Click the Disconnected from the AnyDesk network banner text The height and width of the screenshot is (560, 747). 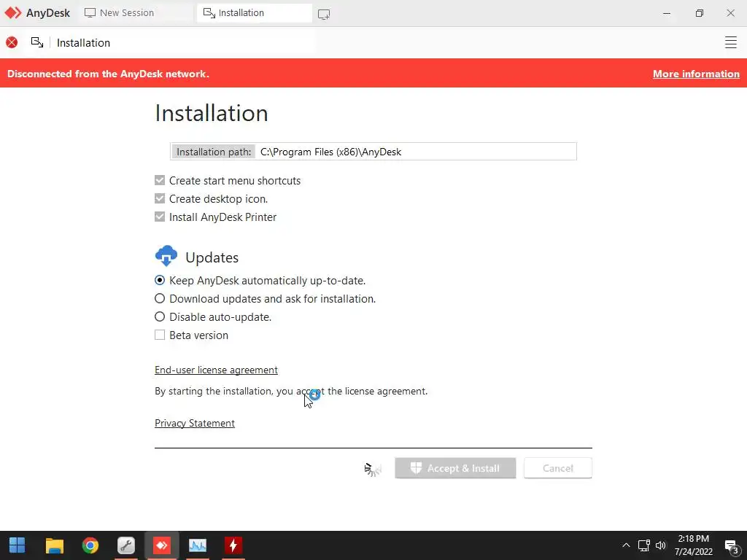[x=108, y=74]
